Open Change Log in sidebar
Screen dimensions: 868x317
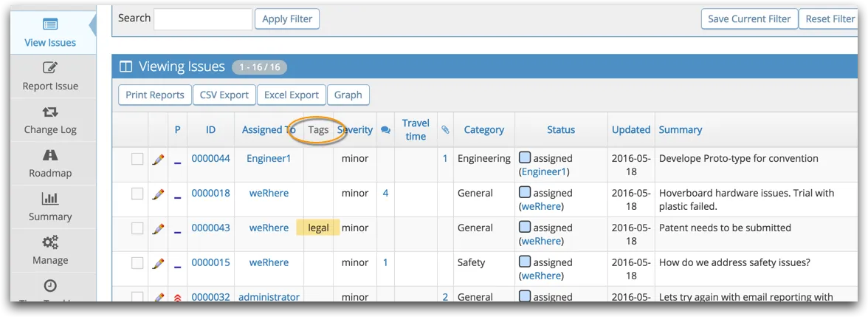[x=50, y=120]
